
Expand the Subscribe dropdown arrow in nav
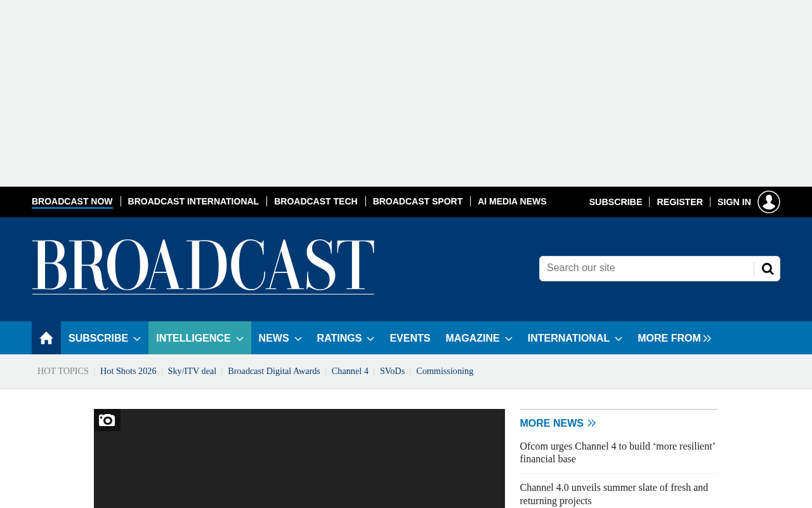point(137,339)
